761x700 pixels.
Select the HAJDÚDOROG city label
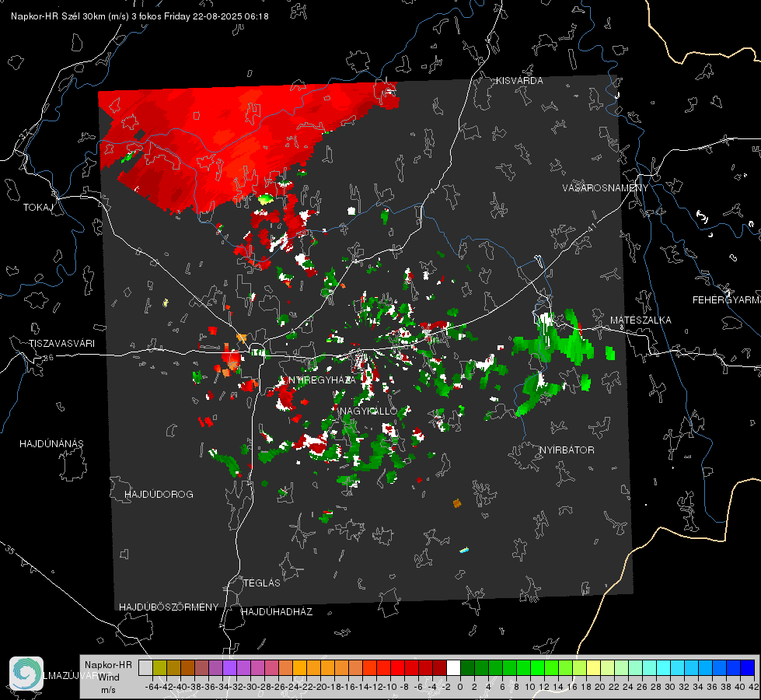159,494
